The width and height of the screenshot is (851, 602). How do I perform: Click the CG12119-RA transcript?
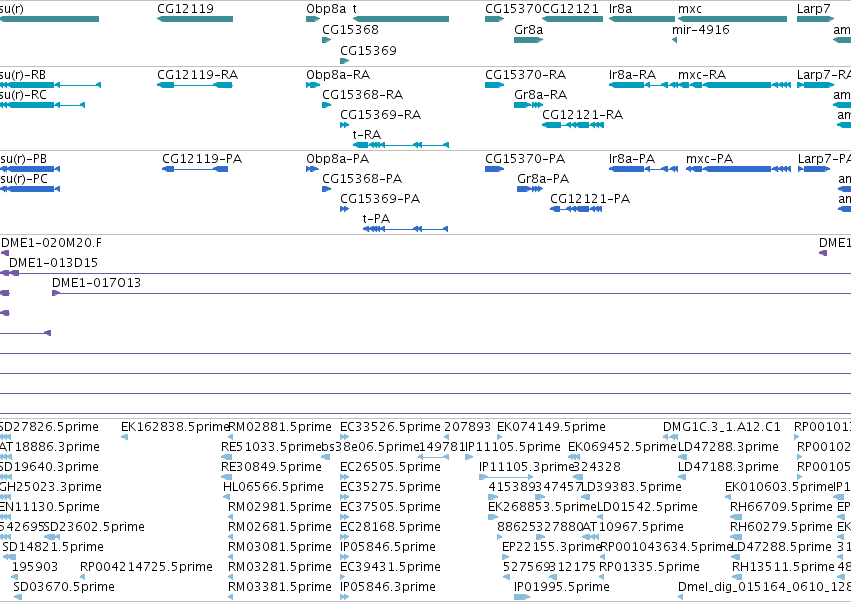pos(195,85)
